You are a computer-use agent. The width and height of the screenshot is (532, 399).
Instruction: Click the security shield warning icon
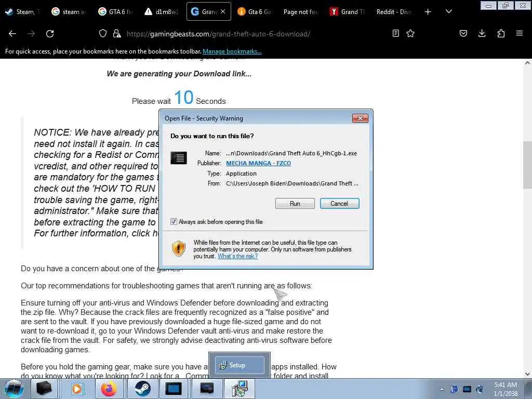179,248
